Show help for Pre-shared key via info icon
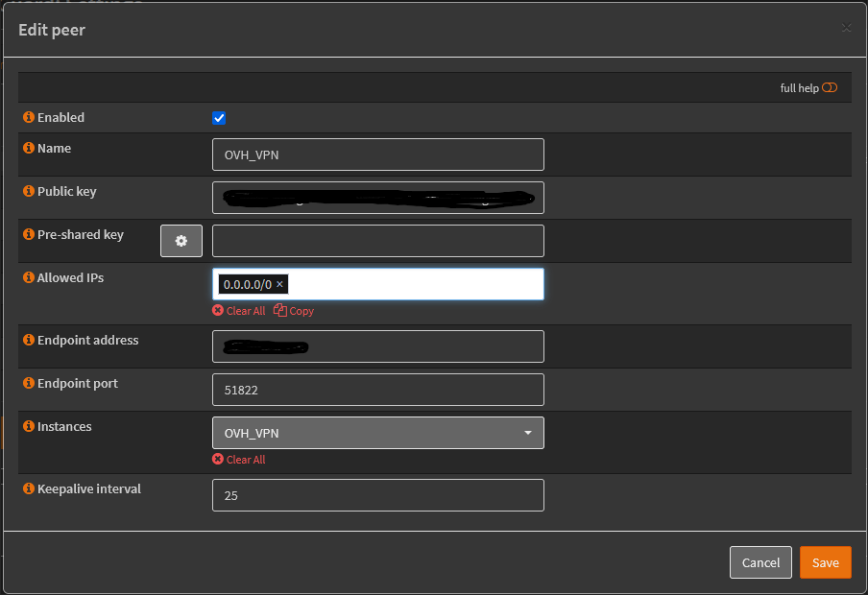Image resolution: width=868 pixels, height=595 pixels. 29,235
